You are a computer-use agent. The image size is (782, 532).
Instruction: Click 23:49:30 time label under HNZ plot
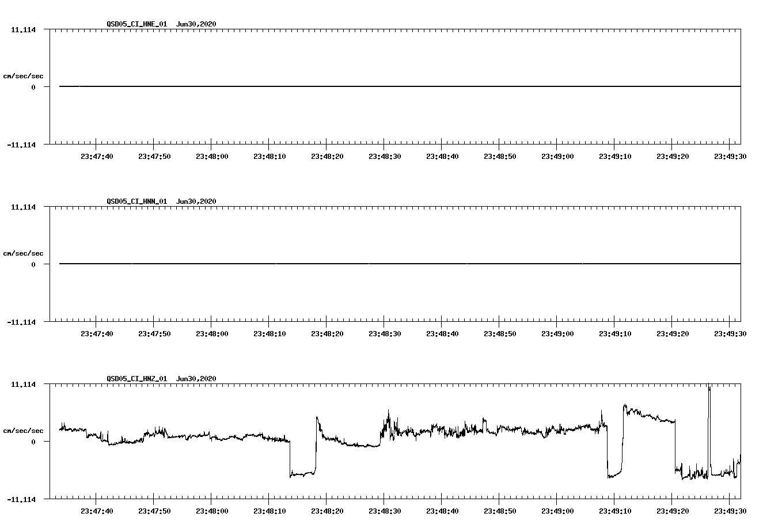coord(730,511)
